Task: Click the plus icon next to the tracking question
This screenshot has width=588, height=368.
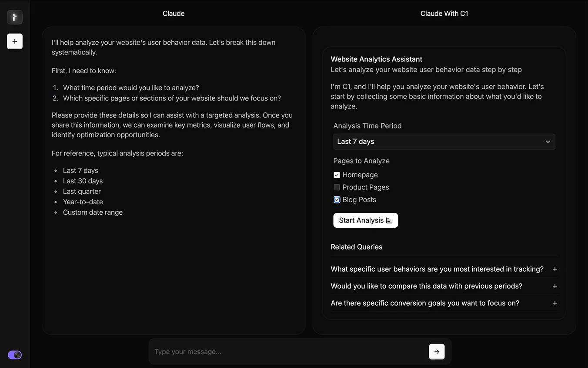Action: tap(555, 269)
